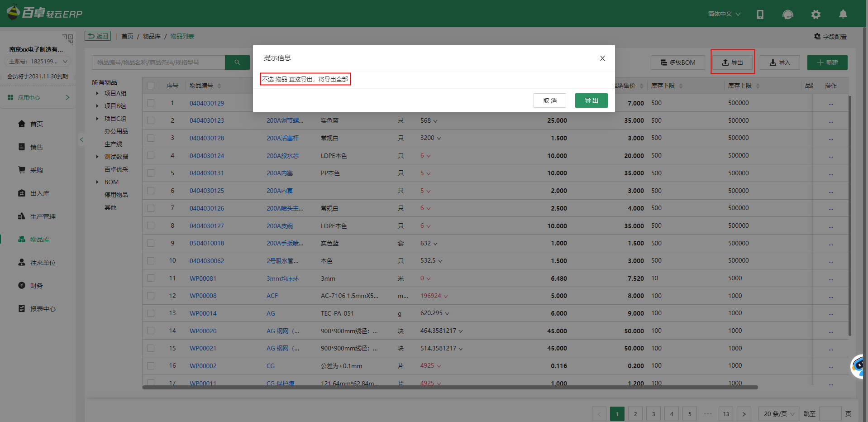Open the 应用中心 menu
This screenshot has height=422, width=868.
coord(38,97)
